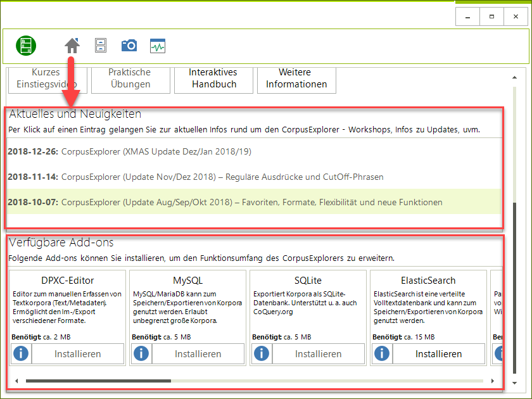Install the DPXC-Editor add-on

click(78, 354)
